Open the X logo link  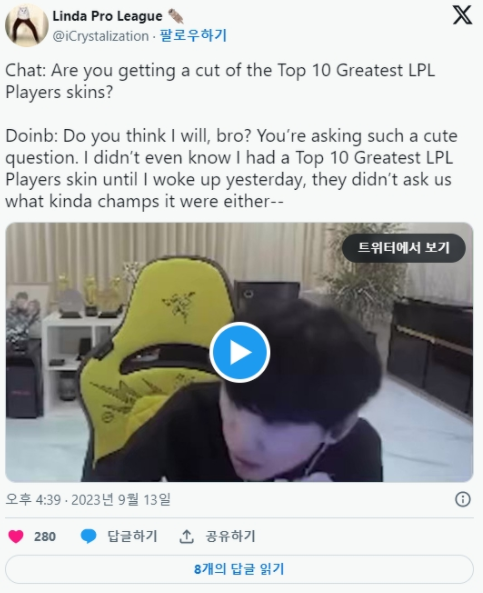pos(462,15)
